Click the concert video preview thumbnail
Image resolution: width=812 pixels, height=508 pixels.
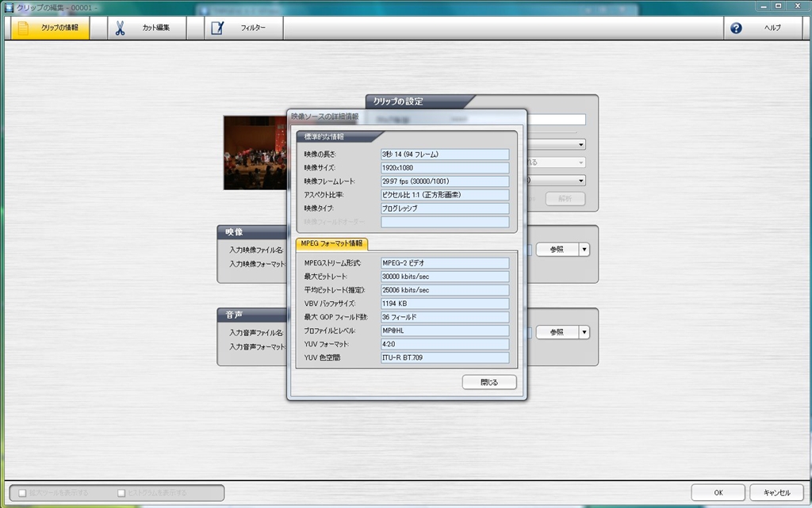pyautogui.click(x=255, y=152)
